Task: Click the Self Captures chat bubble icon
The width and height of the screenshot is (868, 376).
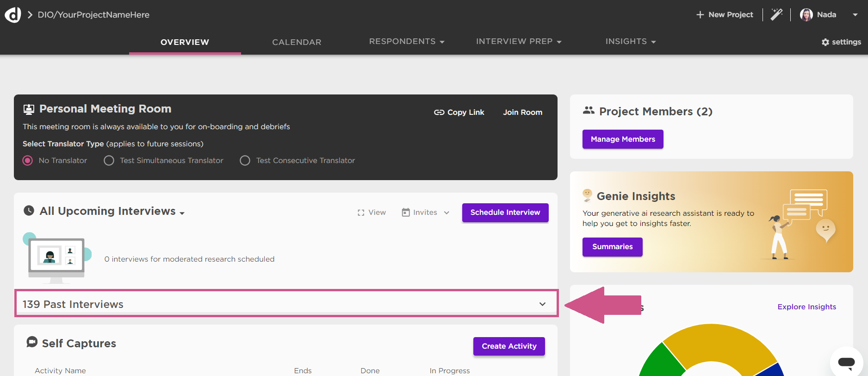Action: (32, 342)
